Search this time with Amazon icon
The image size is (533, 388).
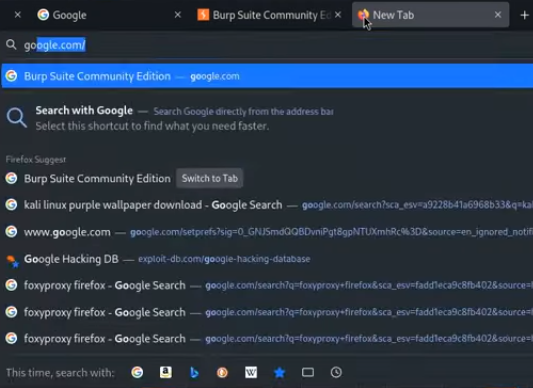166,372
